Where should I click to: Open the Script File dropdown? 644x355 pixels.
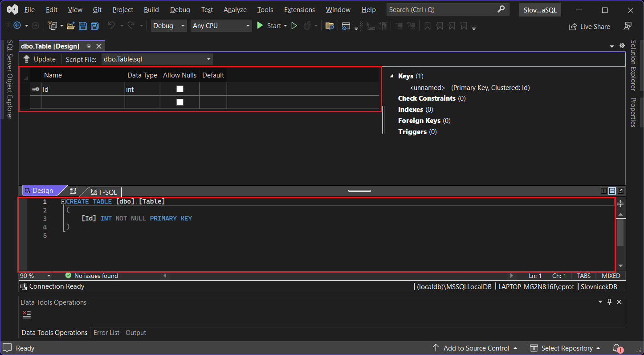(208, 59)
